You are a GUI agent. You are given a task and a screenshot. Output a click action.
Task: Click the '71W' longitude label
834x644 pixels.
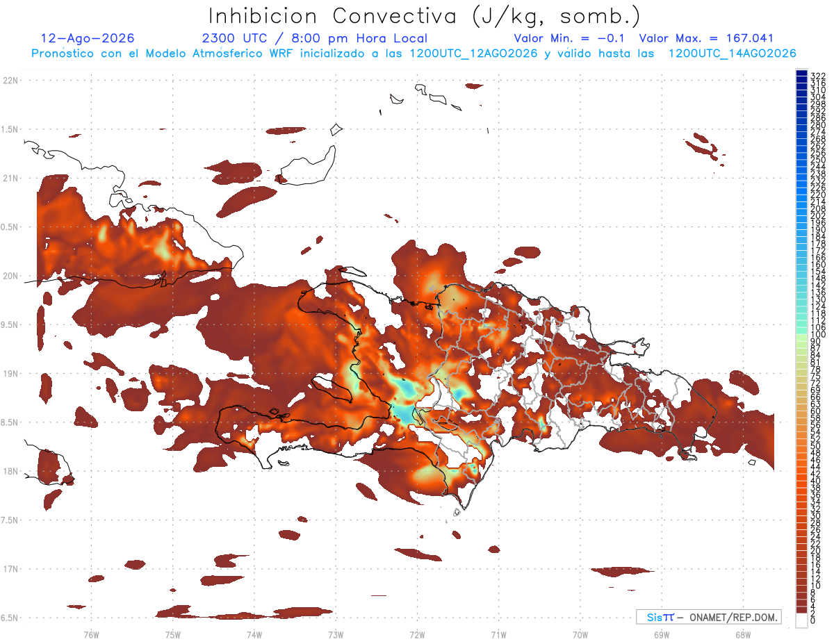(498, 634)
